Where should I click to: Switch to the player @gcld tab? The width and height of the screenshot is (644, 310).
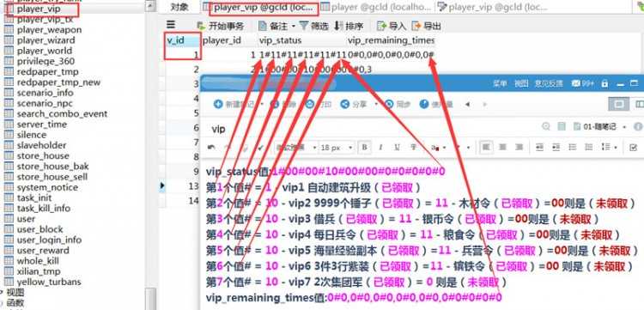tap(376, 7)
